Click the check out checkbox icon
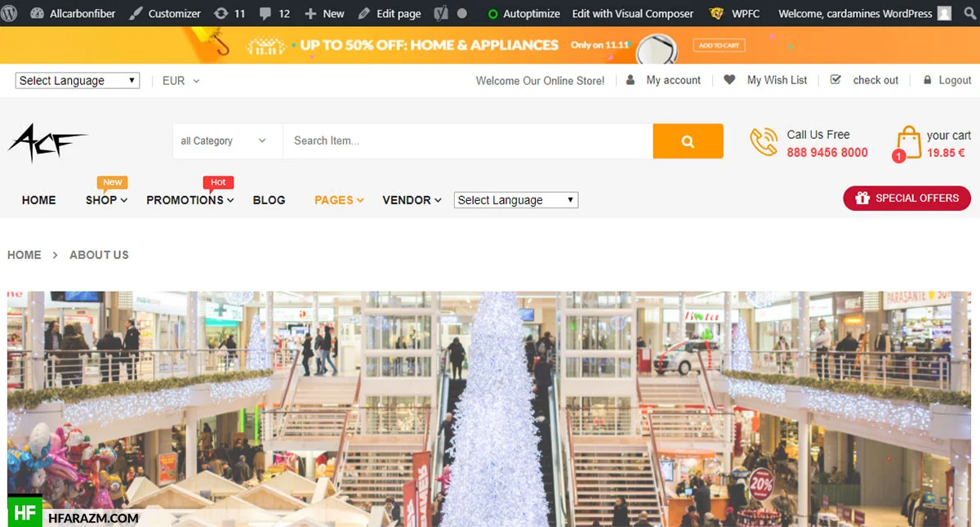The height and width of the screenshot is (527, 980). tap(835, 80)
